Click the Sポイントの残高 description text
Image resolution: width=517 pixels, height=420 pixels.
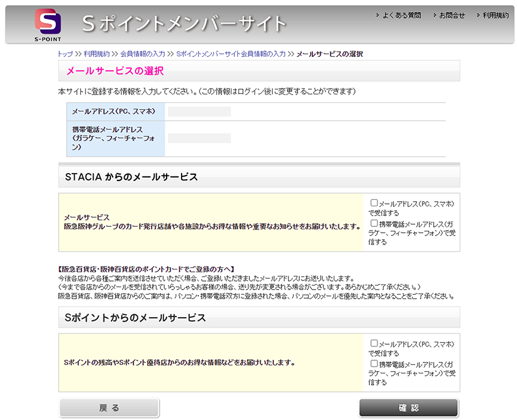pyautogui.click(x=179, y=363)
